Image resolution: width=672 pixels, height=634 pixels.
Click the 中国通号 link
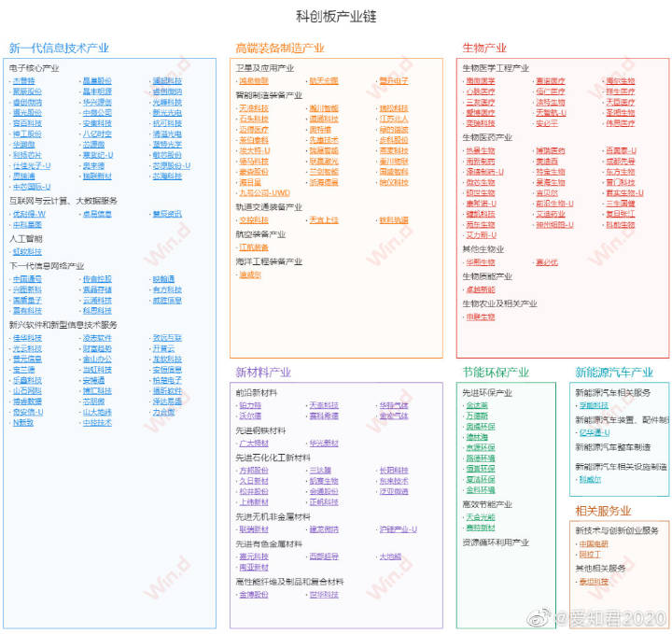(27, 279)
